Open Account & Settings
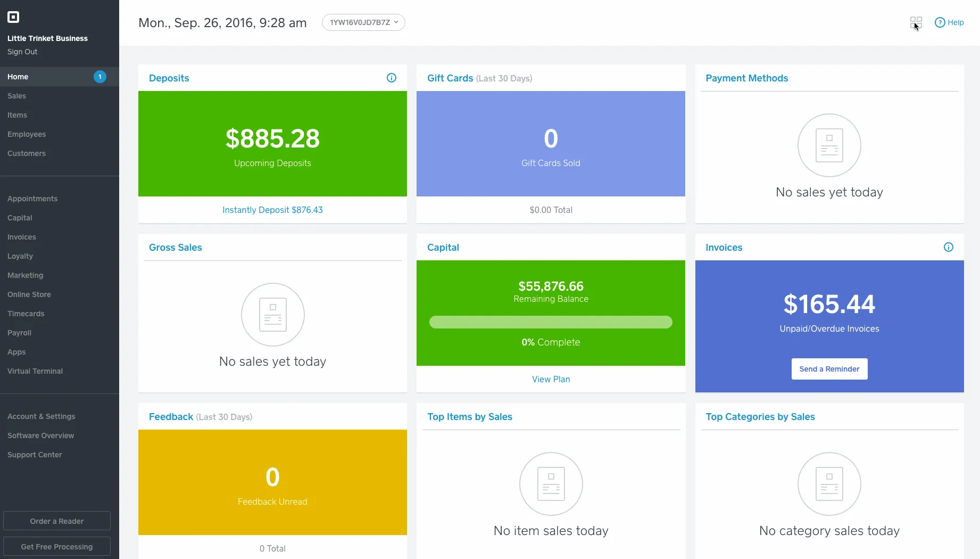The image size is (980, 559). 60,416
